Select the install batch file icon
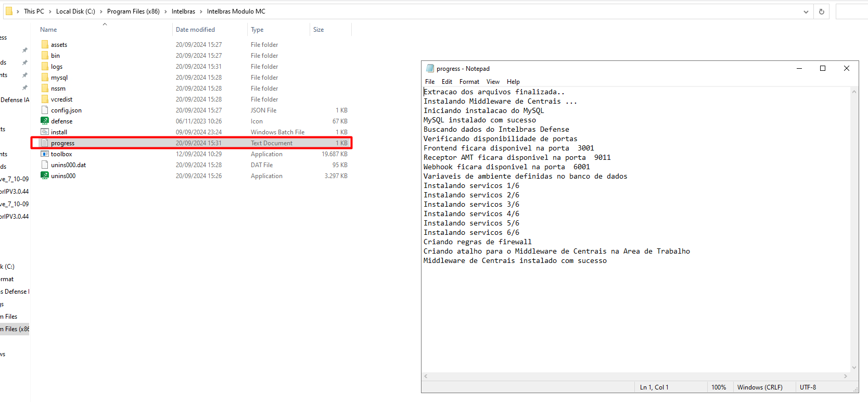Viewport: 868px width, 402px height. (x=45, y=132)
